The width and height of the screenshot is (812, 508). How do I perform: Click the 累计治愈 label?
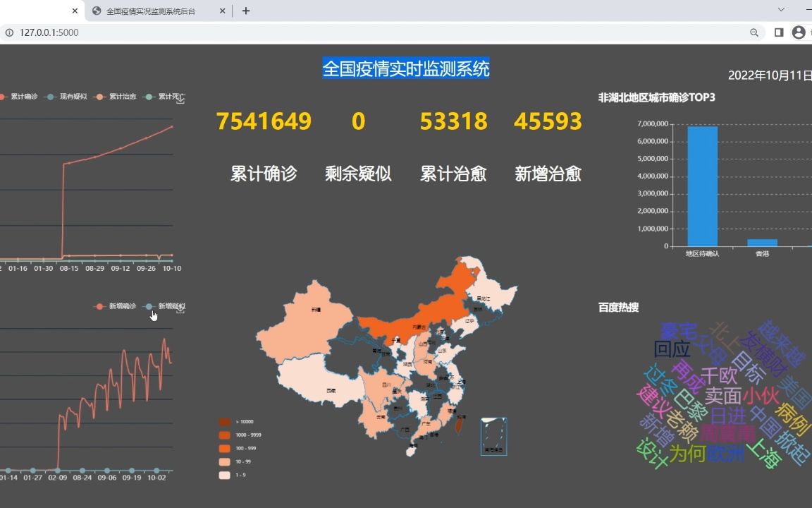coord(453,174)
